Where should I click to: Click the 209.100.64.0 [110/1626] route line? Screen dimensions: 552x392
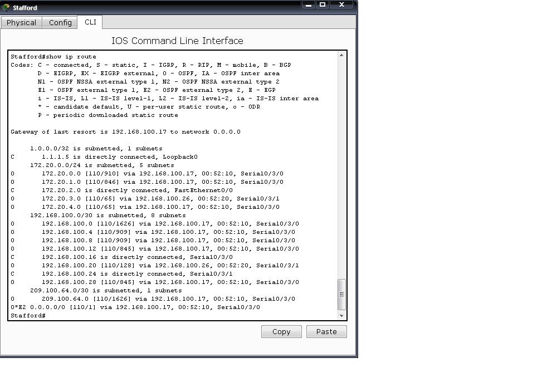click(x=153, y=299)
